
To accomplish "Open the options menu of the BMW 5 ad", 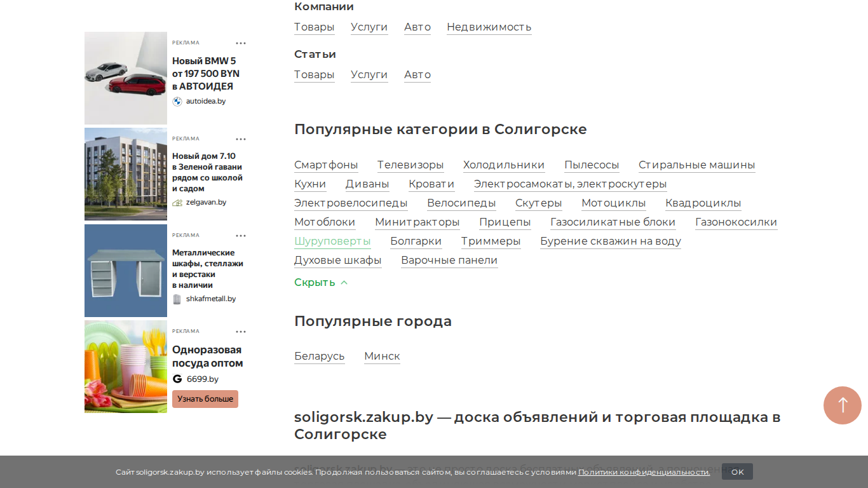I will tap(241, 43).
